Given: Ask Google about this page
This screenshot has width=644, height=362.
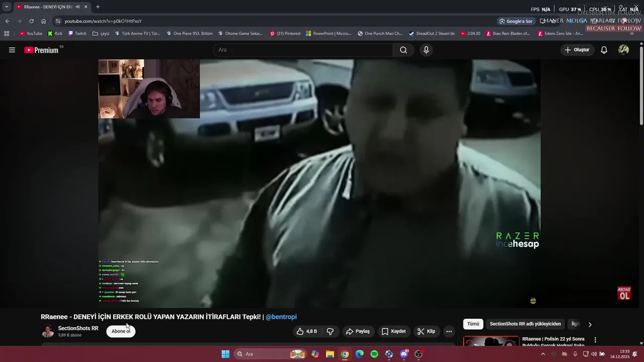Looking at the screenshot, I should click(516, 21).
